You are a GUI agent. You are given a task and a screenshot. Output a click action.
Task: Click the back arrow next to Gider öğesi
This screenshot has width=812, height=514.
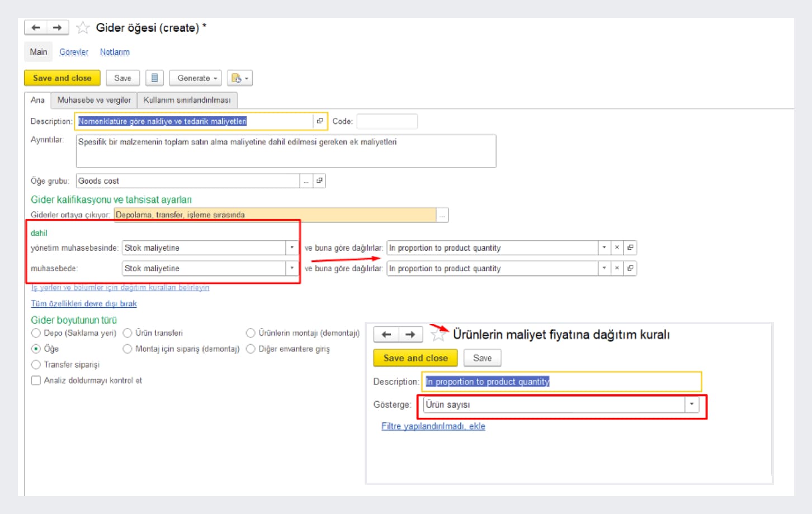36,27
